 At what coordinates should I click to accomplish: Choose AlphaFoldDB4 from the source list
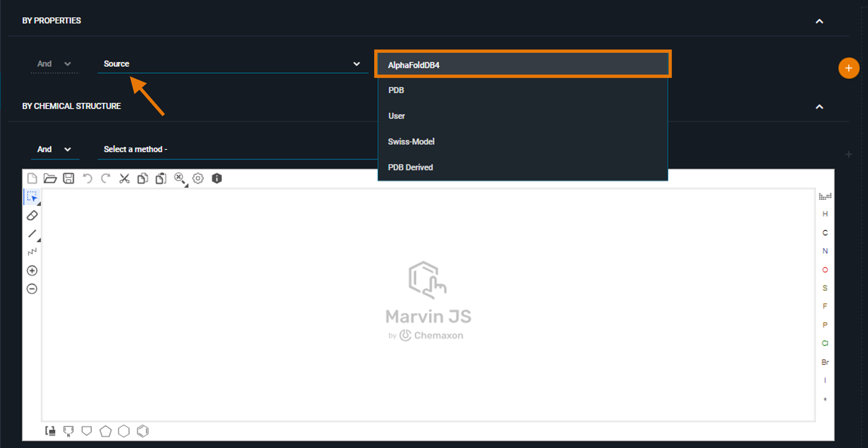[523, 64]
